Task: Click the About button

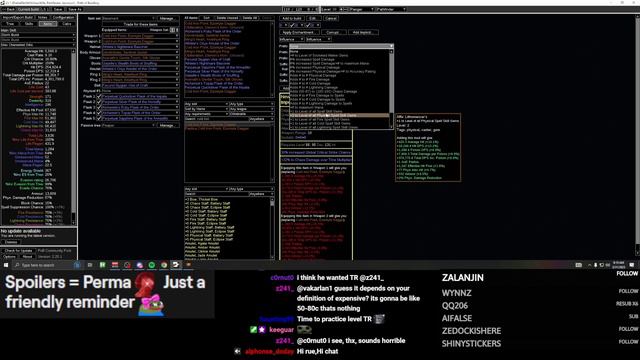Action: (x=27, y=257)
